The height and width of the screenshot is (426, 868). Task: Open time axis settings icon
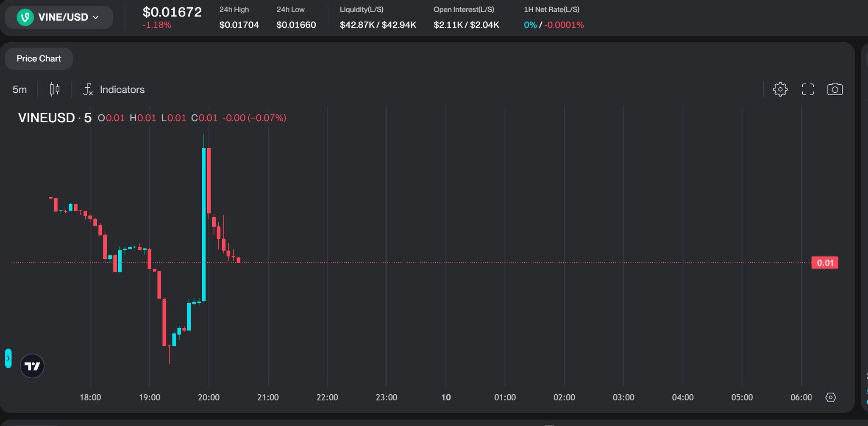(x=830, y=397)
